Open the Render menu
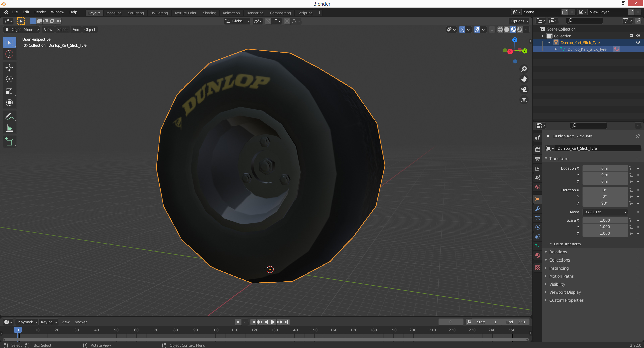 coord(40,12)
